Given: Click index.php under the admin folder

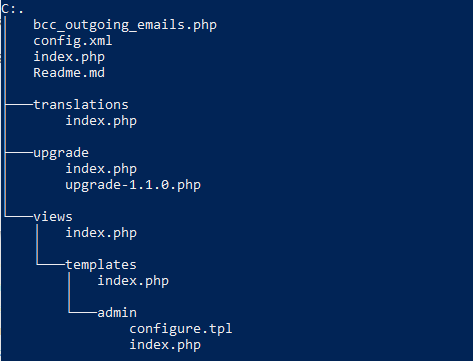Looking at the screenshot, I should click(x=165, y=345).
